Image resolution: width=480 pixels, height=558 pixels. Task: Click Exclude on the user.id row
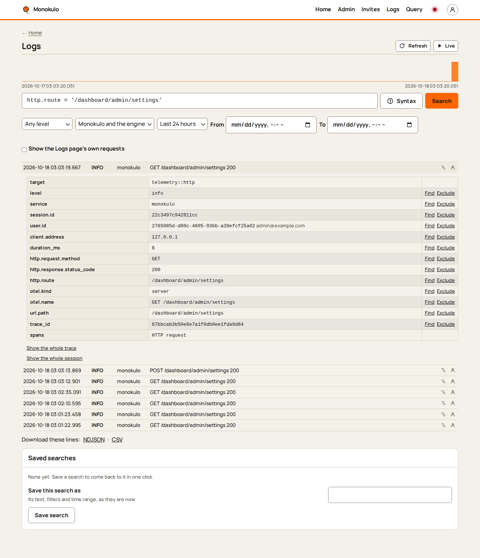(x=446, y=226)
